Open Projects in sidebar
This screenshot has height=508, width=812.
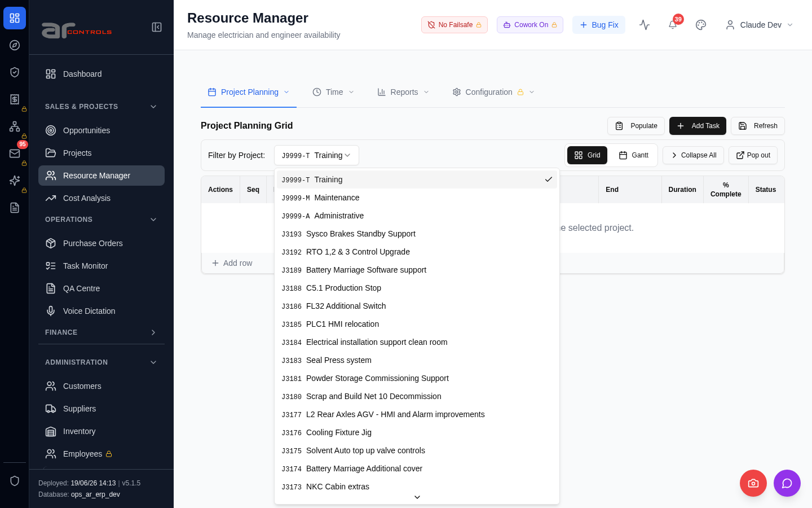click(x=101, y=153)
